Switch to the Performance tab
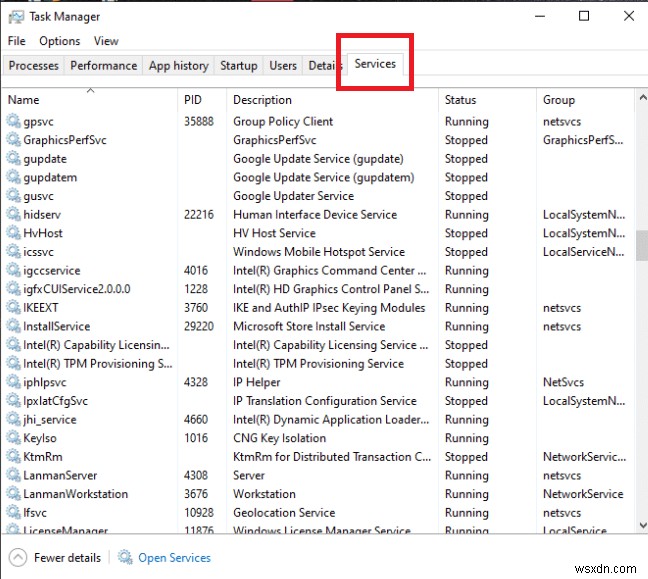The image size is (648, 579). [x=103, y=66]
